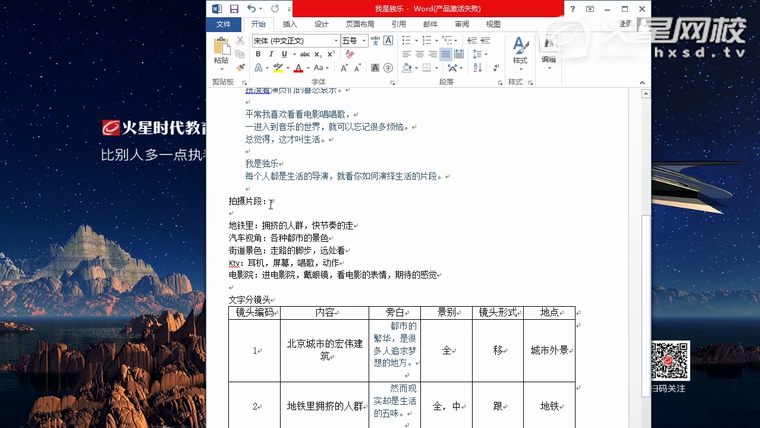Switch to the 插入 (Insert) tab
This screenshot has width=760, height=428.
pyautogui.click(x=290, y=24)
